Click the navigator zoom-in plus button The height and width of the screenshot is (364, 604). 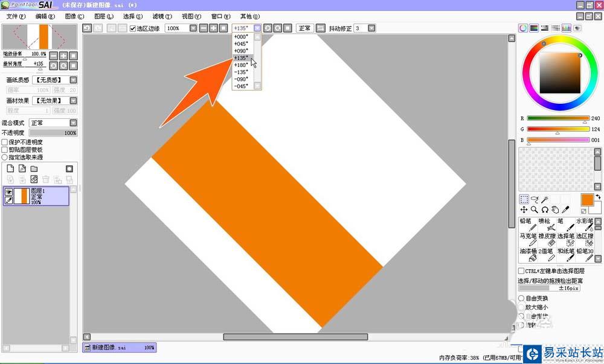[63, 56]
